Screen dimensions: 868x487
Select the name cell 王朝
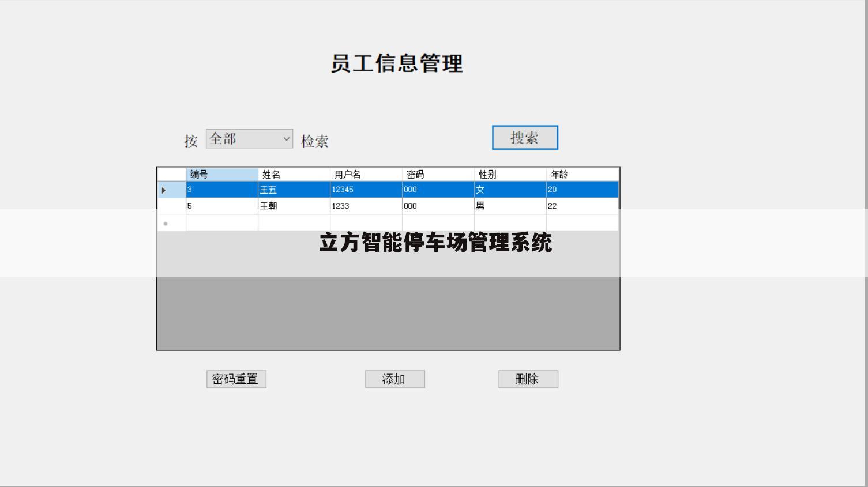point(294,206)
